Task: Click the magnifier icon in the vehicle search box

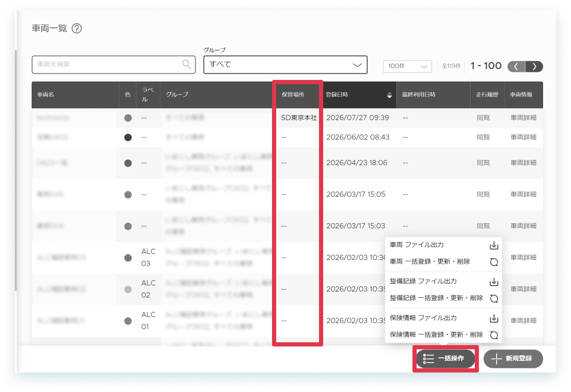Action: [x=186, y=65]
